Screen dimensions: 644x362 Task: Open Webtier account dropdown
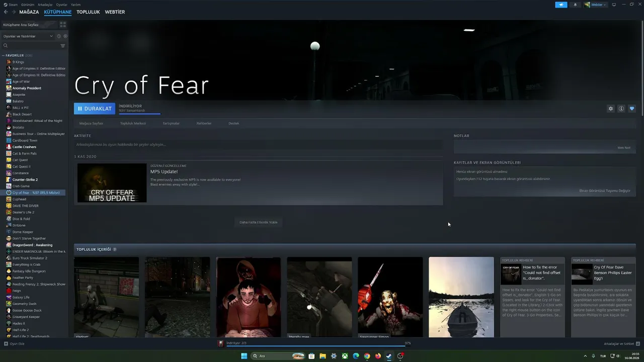(596, 5)
